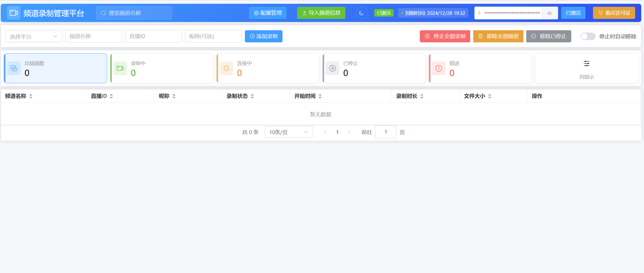Open 配置管理 settings
The image size is (644, 273).
(268, 13)
